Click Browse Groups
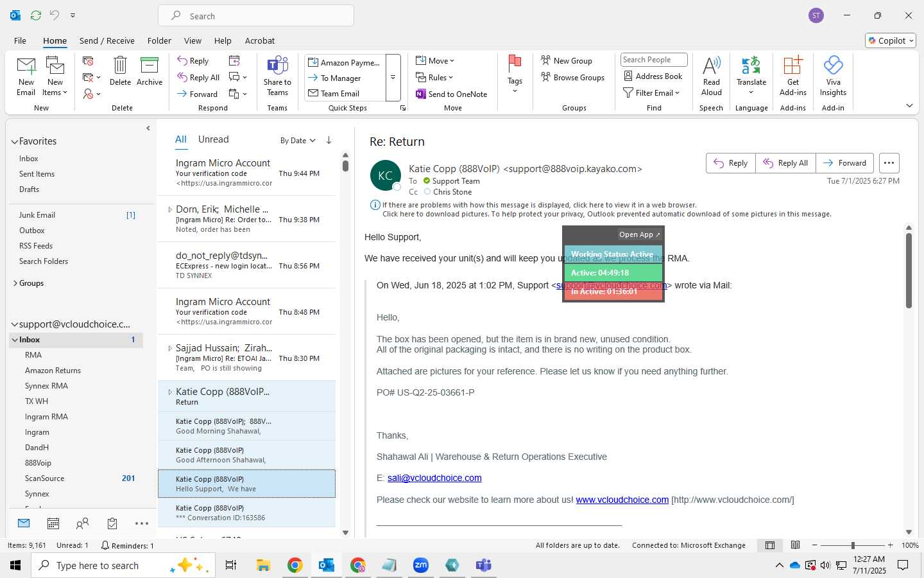 tap(573, 77)
